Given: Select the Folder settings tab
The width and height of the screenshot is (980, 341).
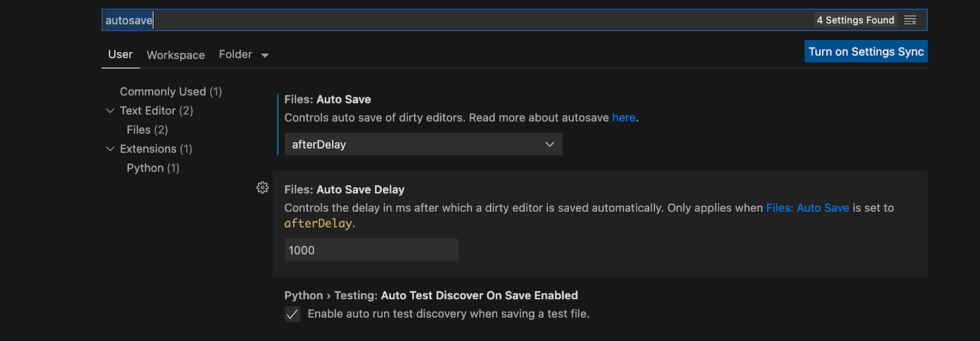Looking at the screenshot, I should [235, 54].
